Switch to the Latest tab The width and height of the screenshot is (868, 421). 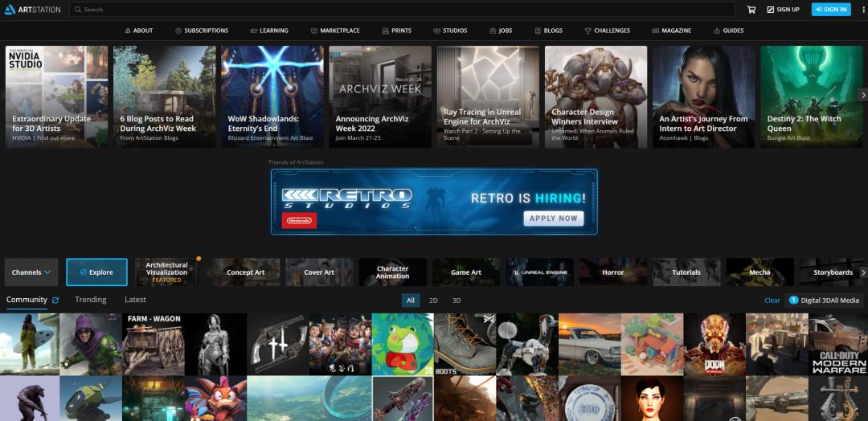(x=135, y=300)
